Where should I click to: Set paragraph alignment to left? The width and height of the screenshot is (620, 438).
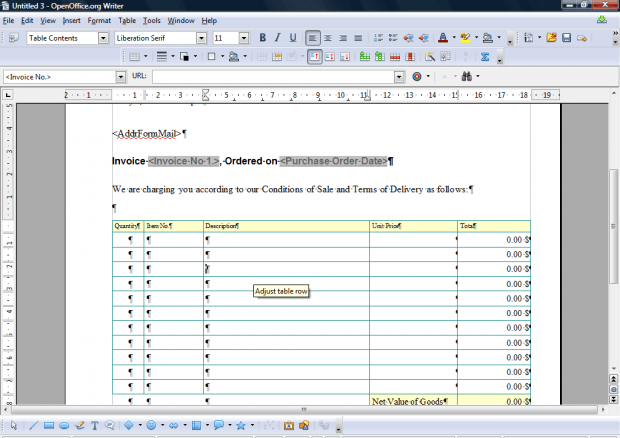[312, 38]
